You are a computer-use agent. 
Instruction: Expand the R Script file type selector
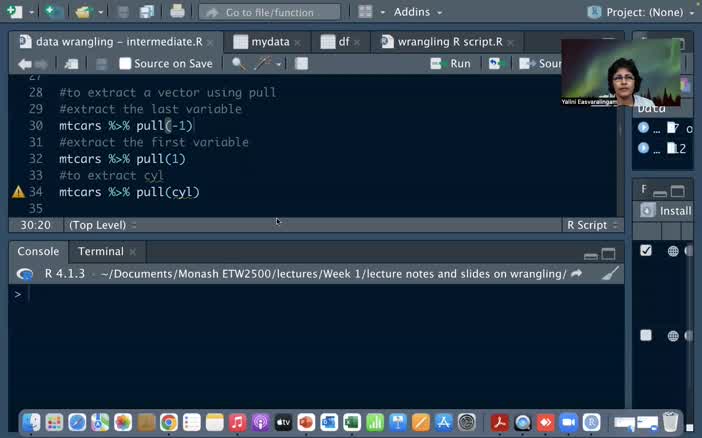(592, 225)
